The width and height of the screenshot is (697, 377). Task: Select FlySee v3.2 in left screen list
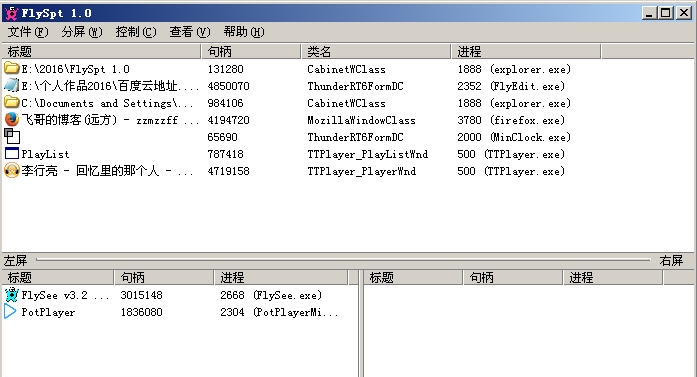pos(65,295)
